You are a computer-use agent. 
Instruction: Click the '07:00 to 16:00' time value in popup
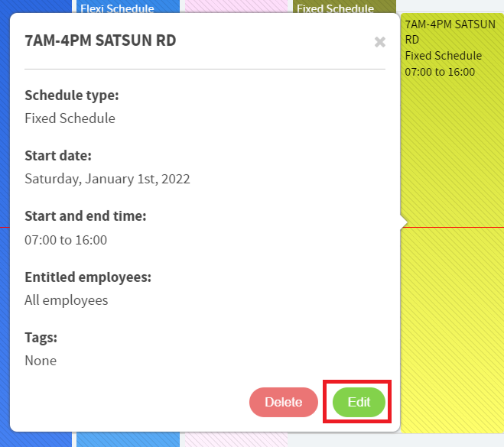click(x=66, y=240)
